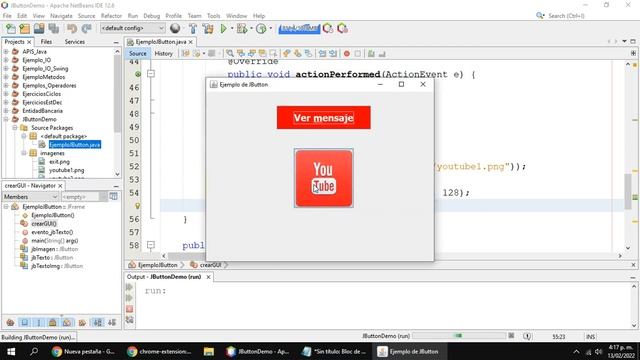Toggle Show Inherited Members navigator filter
The image size is (640, 360).
click(x=10, y=322)
